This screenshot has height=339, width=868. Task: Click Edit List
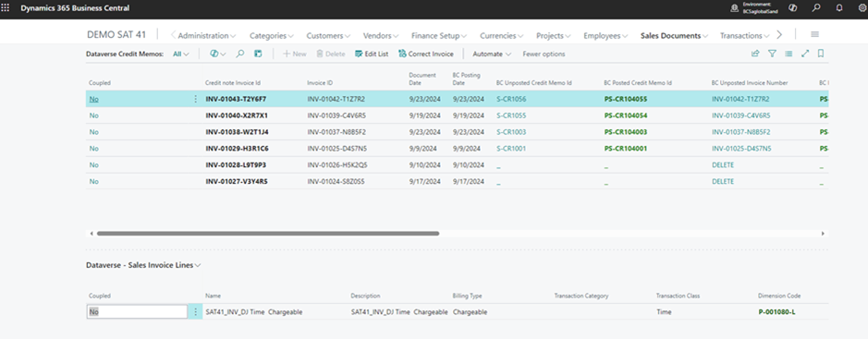(372, 54)
